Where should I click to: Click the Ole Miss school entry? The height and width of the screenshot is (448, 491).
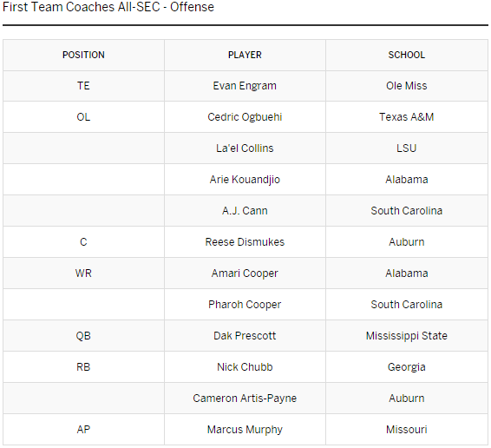(407, 86)
